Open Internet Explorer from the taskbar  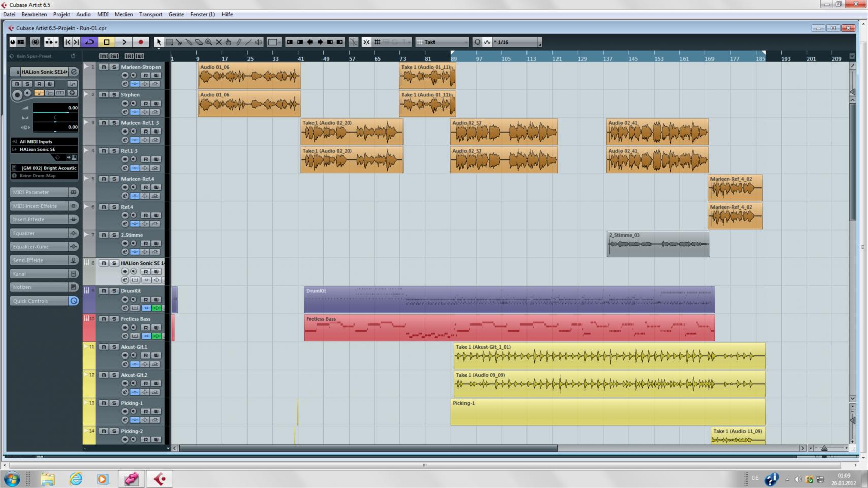76,479
